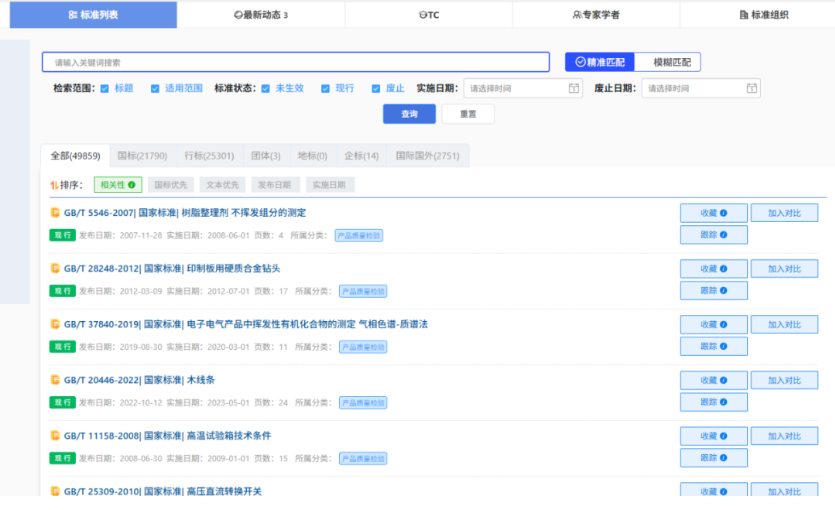This screenshot has width=835, height=510.
Task: Click document icon beside GB/T 20446-2022
Action: (55, 380)
